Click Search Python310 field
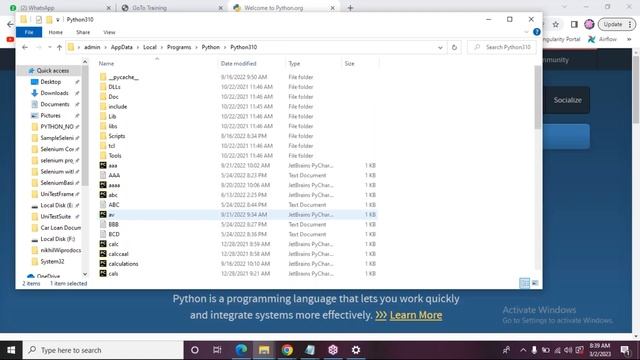 [502, 47]
